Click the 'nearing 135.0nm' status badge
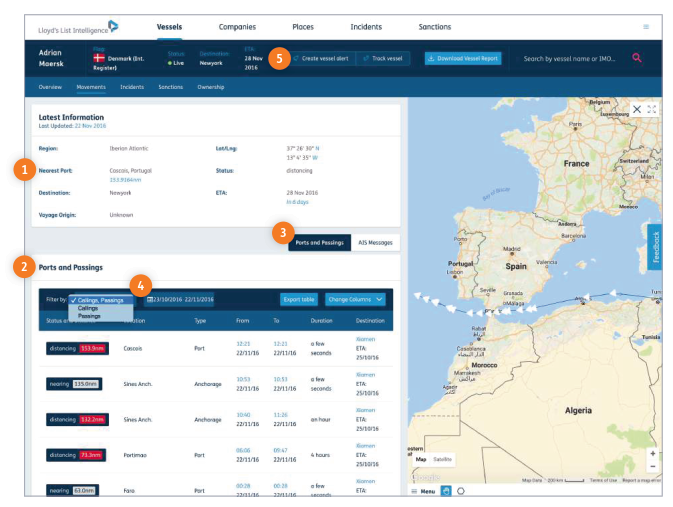This screenshot has height=507, width=673. coord(74,384)
